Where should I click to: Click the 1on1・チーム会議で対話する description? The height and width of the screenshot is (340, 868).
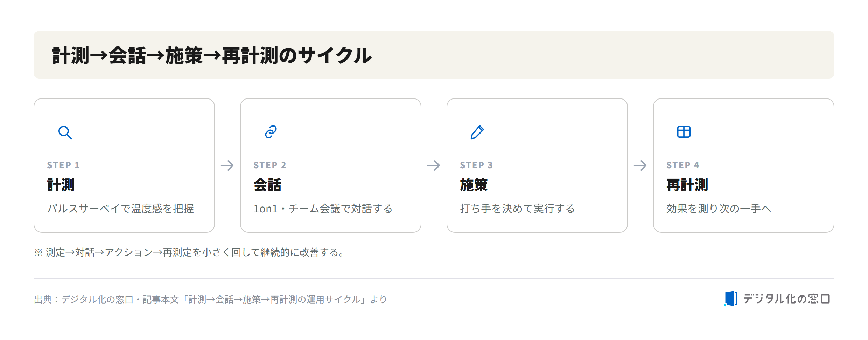323,209
